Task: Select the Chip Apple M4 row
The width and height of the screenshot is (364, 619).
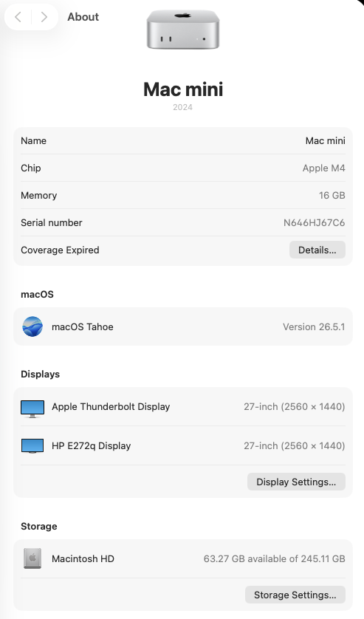Action: pos(183,168)
